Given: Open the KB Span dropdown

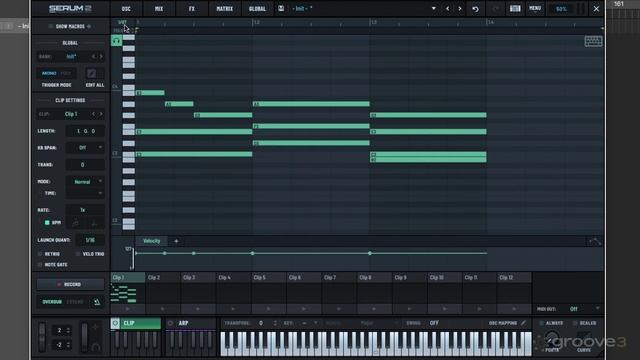Looking at the screenshot, I should (x=85, y=148).
